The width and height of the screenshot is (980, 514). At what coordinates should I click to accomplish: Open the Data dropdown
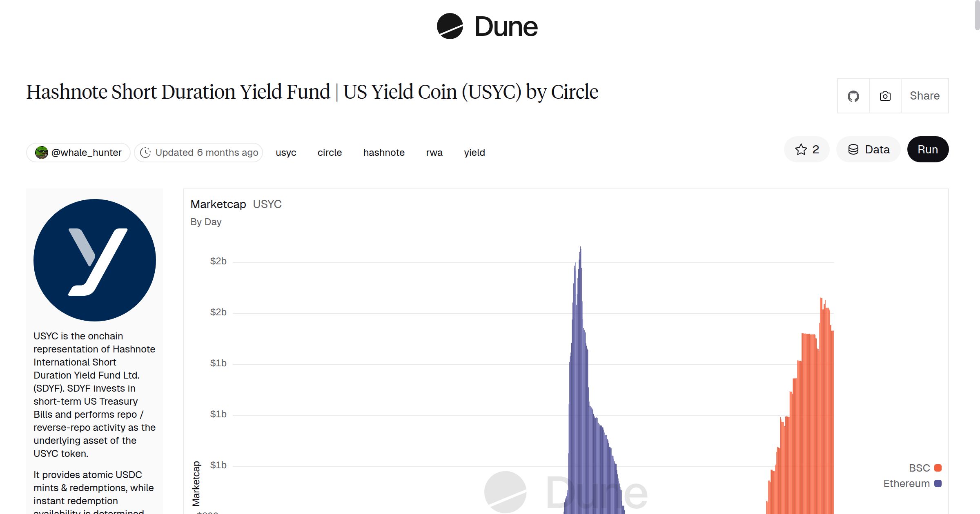pyautogui.click(x=868, y=149)
